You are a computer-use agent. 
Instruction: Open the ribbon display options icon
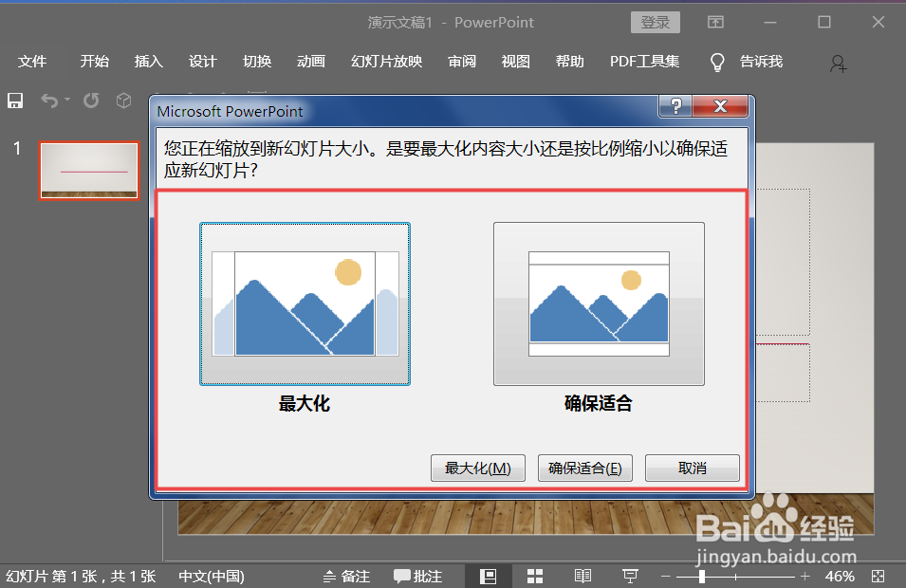click(715, 22)
